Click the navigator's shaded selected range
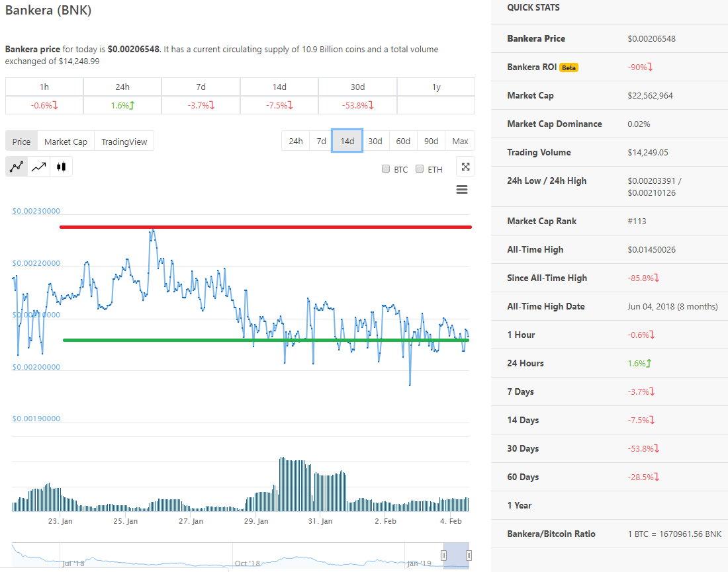The image size is (728, 572). pyautogui.click(x=457, y=555)
